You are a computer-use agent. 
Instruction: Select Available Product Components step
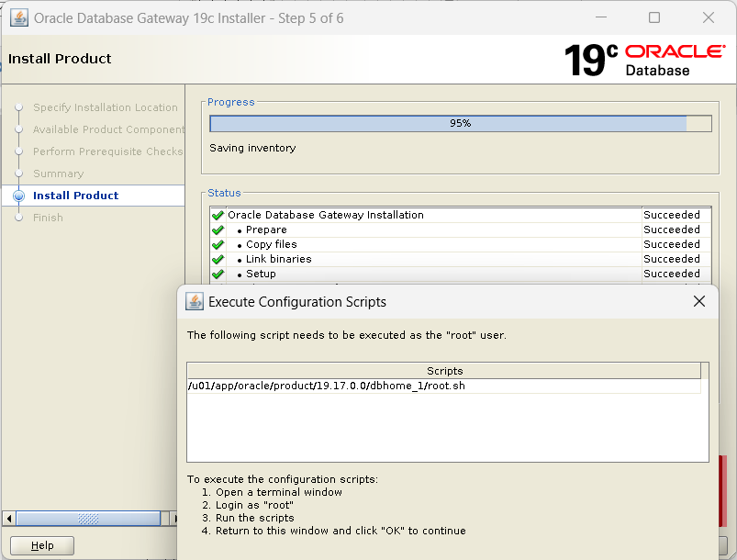[x=108, y=129]
